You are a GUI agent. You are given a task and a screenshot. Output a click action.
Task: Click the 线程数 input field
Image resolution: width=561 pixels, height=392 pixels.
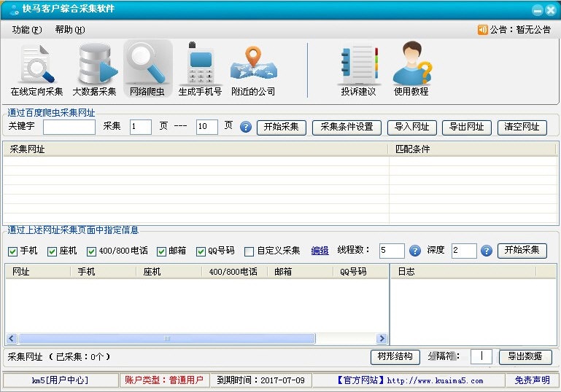pyautogui.click(x=392, y=251)
